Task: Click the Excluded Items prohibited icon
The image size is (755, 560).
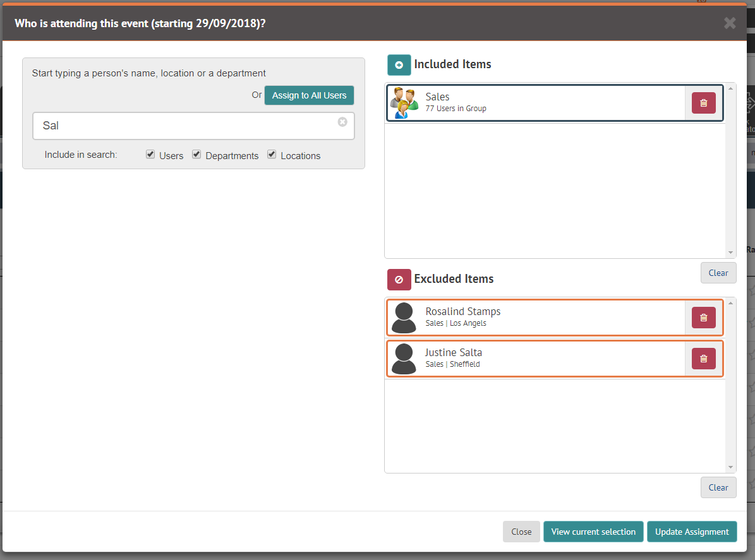Action: point(399,280)
